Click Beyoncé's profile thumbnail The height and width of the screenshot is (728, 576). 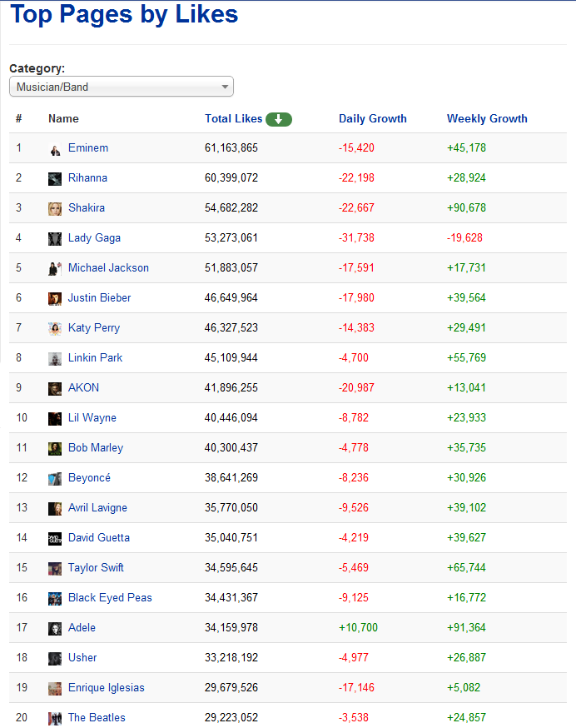coord(55,479)
